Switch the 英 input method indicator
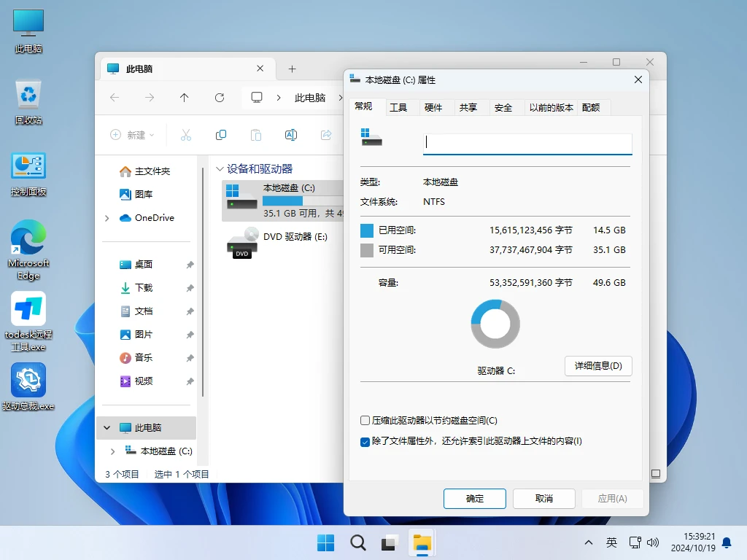The height and width of the screenshot is (560, 747). point(612,542)
